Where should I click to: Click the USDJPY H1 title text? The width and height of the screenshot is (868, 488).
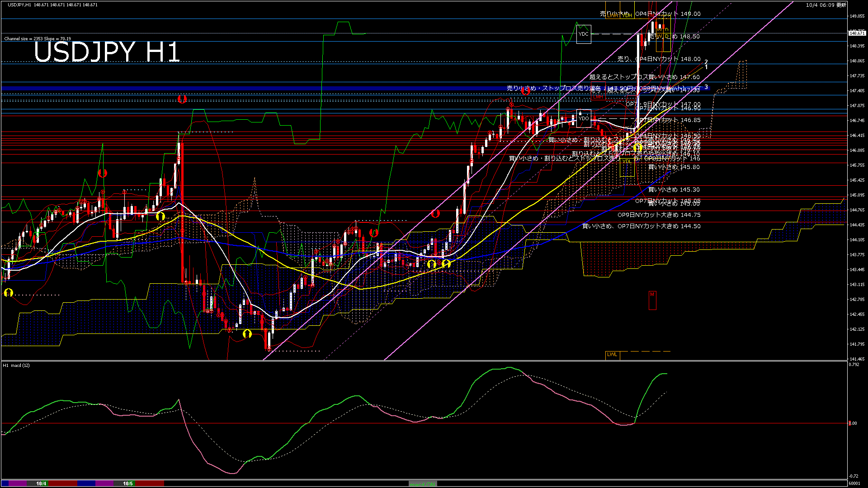click(x=107, y=52)
